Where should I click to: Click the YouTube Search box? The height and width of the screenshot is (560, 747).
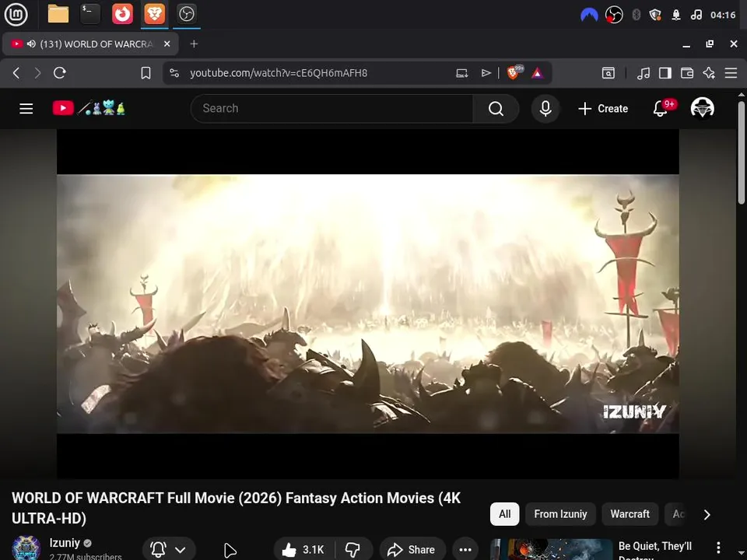(331, 109)
